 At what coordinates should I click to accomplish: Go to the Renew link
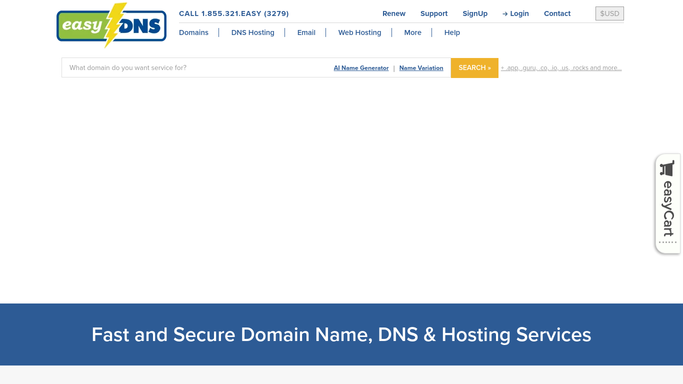pyautogui.click(x=394, y=13)
